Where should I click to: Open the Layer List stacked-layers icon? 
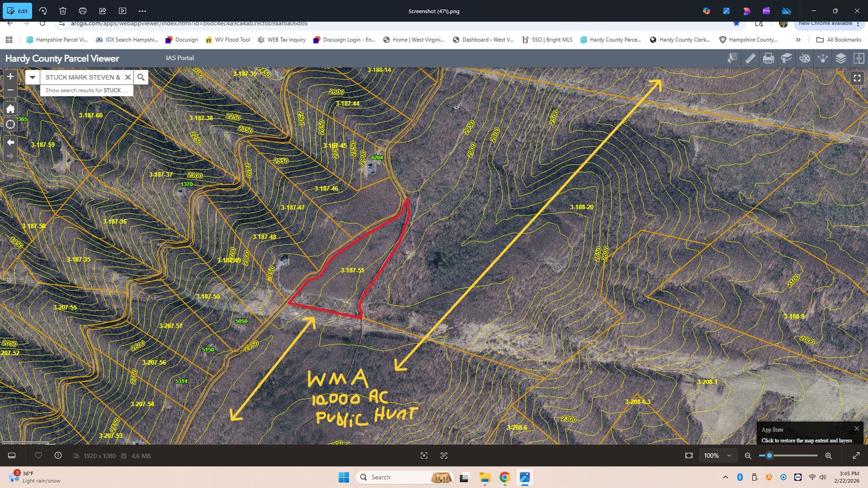coord(840,58)
